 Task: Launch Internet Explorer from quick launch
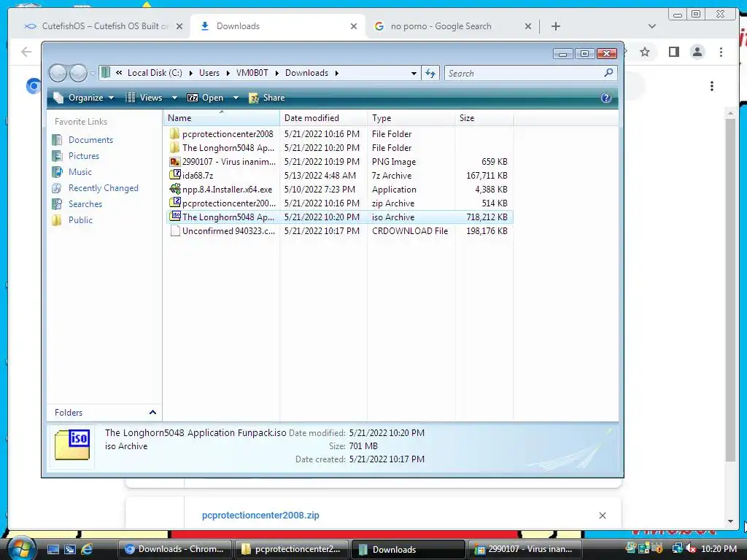[x=87, y=549]
